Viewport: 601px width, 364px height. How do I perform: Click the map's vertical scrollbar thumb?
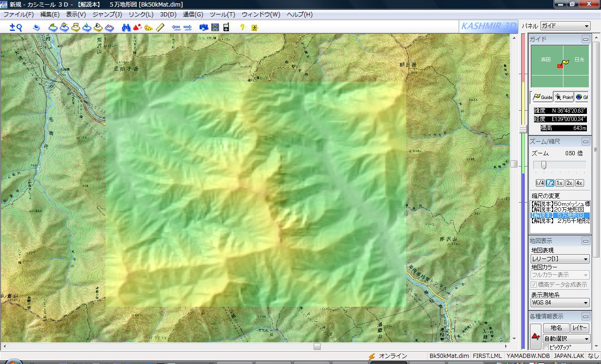(514, 164)
